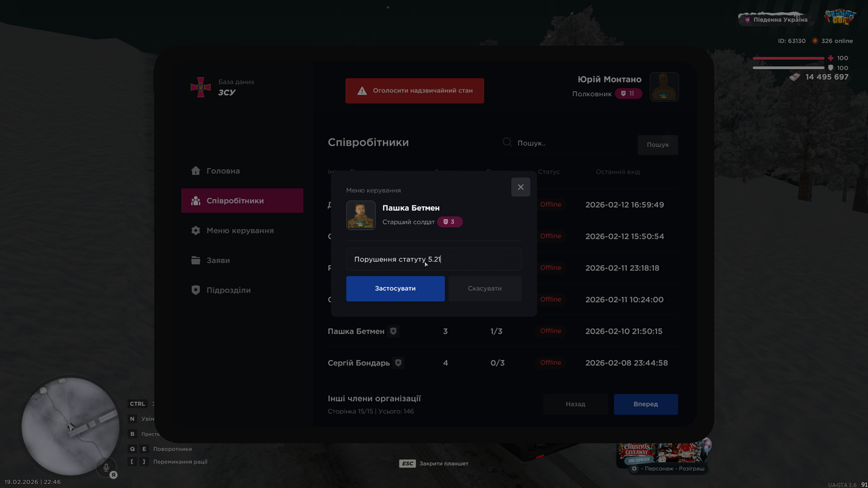Click the N key hint
The width and height of the screenshot is (868, 488).
click(132, 419)
